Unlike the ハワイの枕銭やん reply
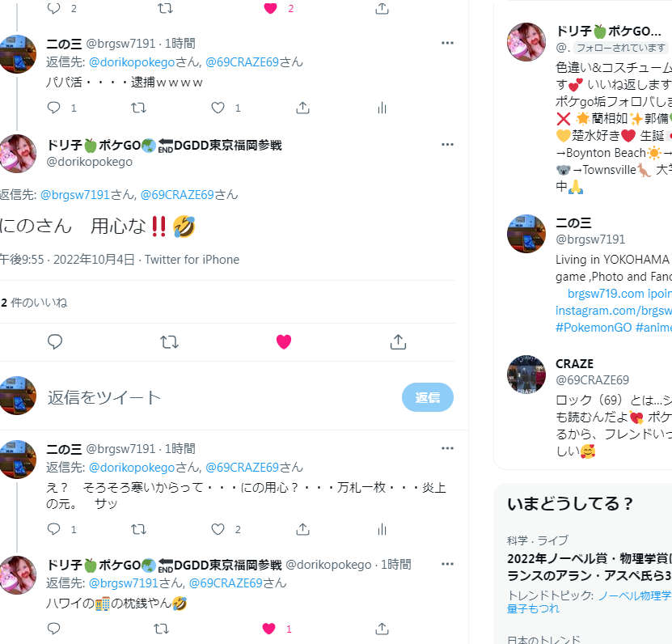The width and height of the screenshot is (672, 644). point(268,629)
